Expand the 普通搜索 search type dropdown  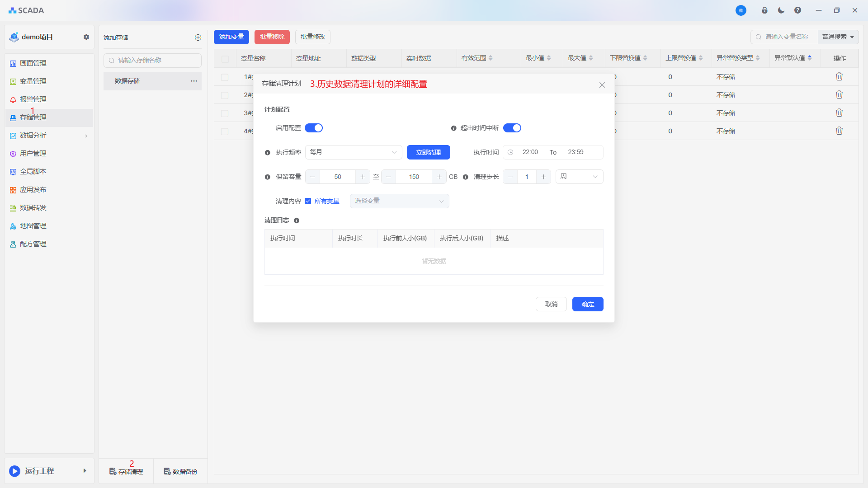pyautogui.click(x=838, y=37)
